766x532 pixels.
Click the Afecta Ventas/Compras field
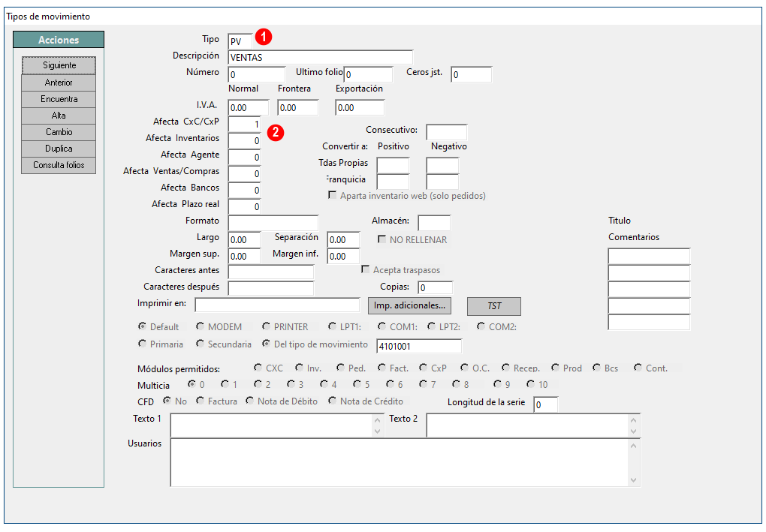(244, 174)
